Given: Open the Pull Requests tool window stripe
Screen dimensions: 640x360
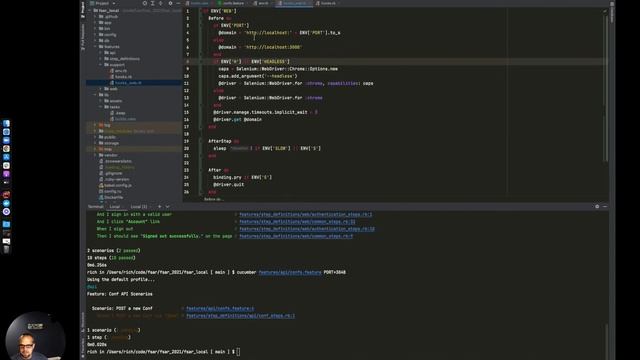Looking at the screenshot, I should coord(83,38).
